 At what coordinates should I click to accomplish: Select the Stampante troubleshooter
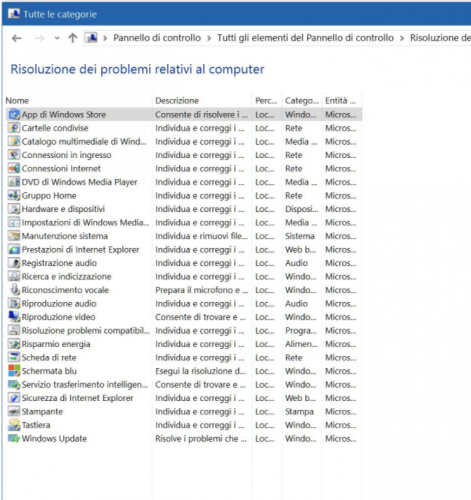click(184, 411)
